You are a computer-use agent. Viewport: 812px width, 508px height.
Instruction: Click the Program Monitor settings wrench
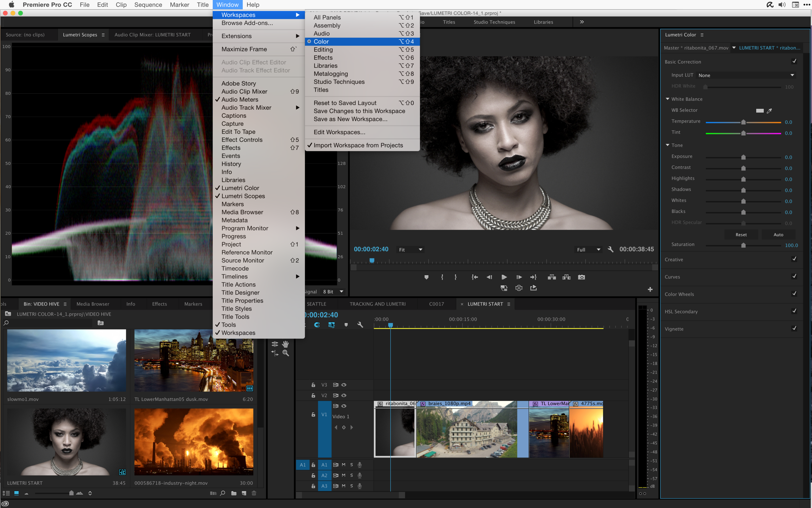coord(611,249)
